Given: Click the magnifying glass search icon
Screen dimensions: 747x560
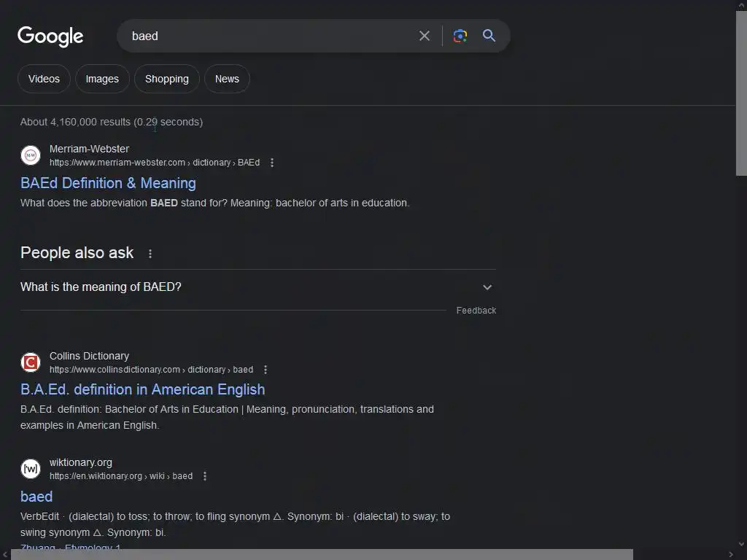Looking at the screenshot, I should (x=489, y=36).
